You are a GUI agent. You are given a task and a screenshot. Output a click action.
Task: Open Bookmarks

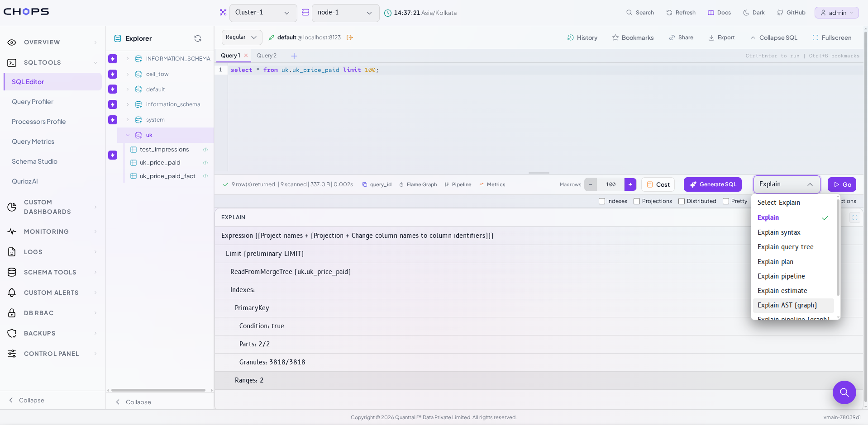(633, 38)
